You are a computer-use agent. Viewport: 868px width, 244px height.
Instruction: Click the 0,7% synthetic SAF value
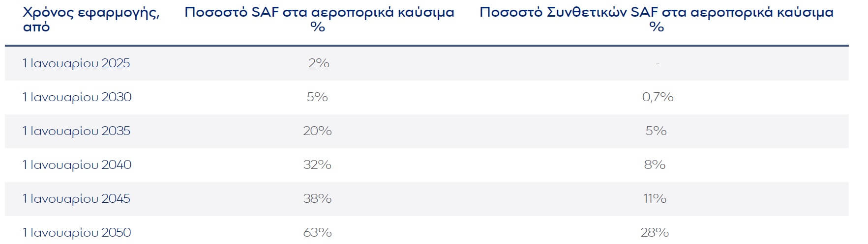[658, 97]
